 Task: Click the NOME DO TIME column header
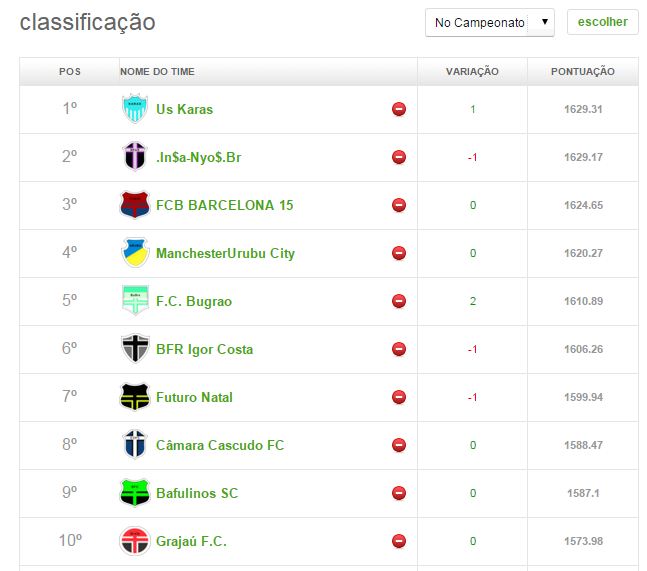(x=157, y=72)
